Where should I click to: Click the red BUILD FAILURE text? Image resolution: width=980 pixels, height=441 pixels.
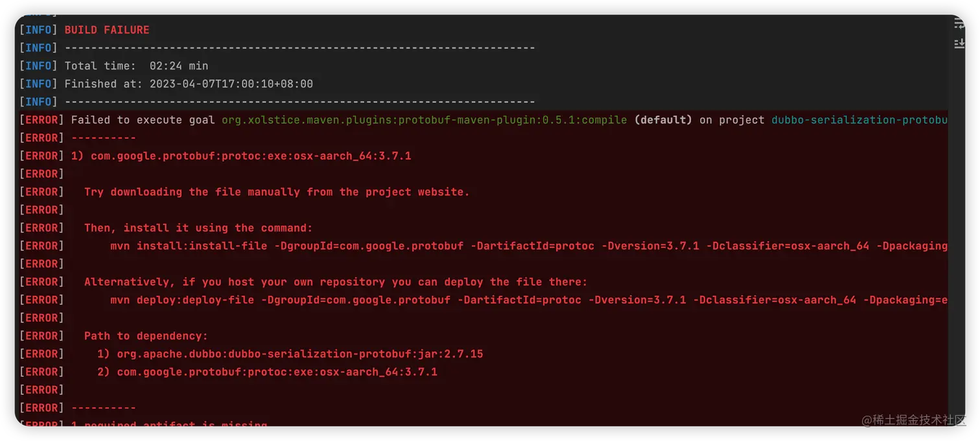107,30
